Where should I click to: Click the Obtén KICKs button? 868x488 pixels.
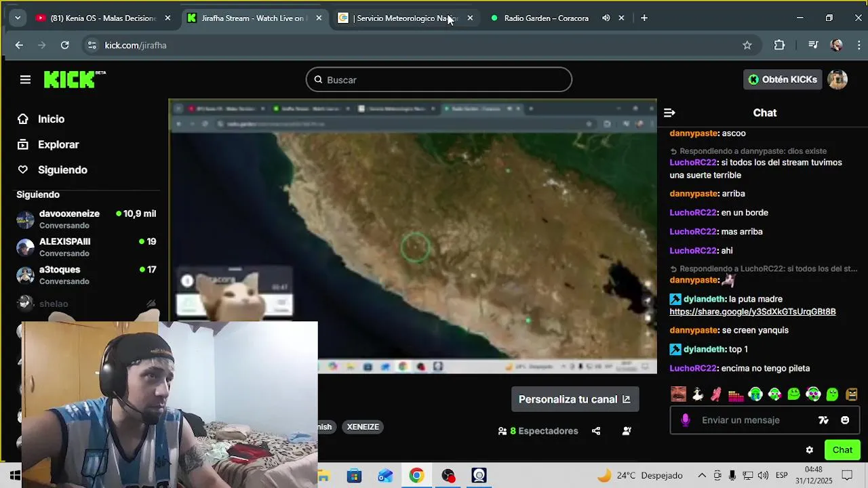click(x=783, y=79)
